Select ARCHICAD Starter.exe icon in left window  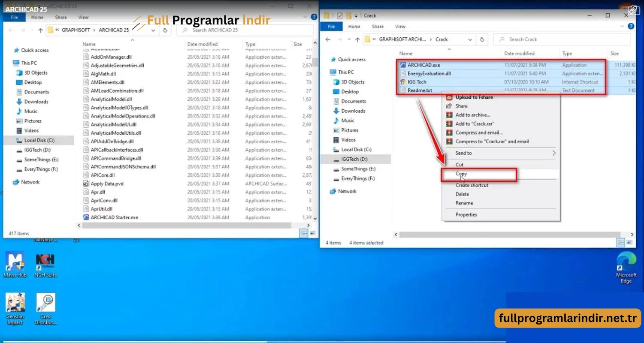86,217
